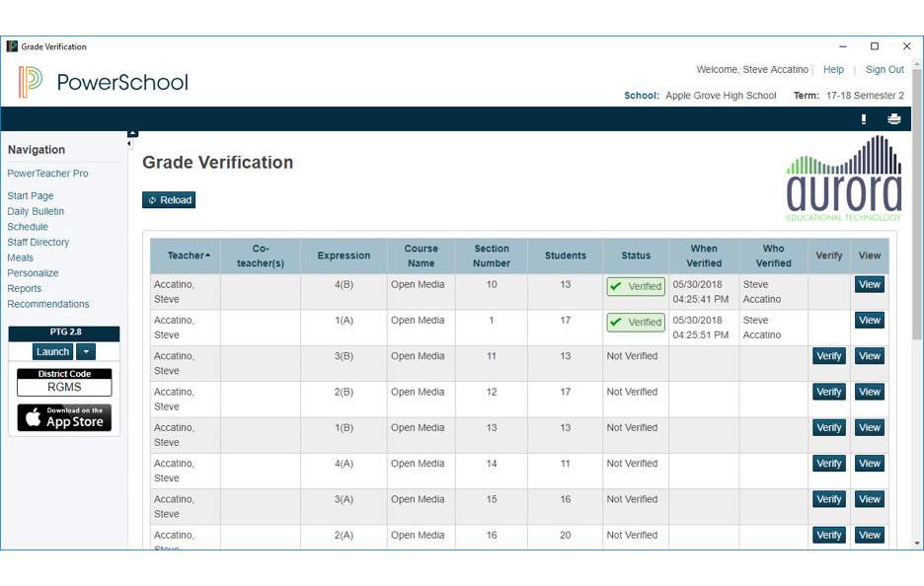Screen dimensions: 924x586
Task: Verify the section 11 Open Media row
Action: (829, 356)
